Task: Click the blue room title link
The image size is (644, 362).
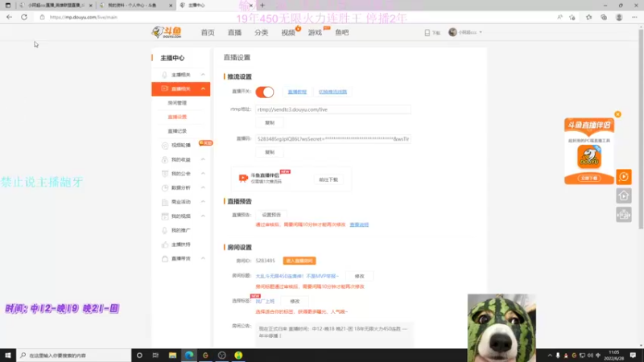Action: (297, 276)
